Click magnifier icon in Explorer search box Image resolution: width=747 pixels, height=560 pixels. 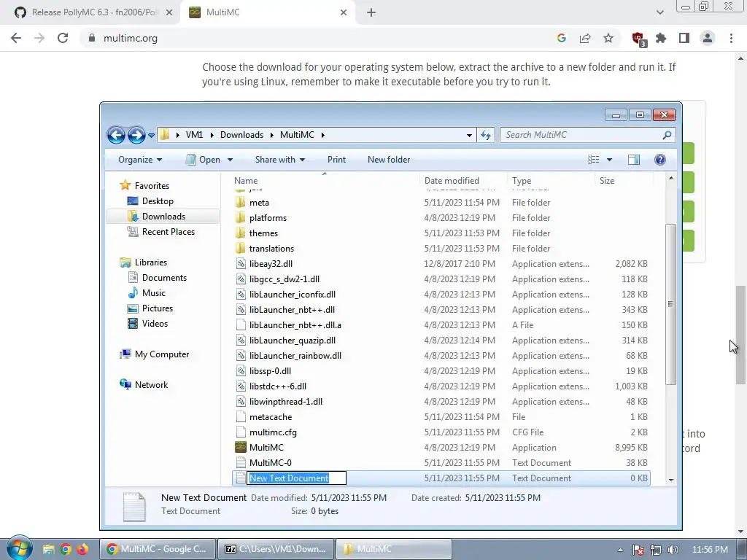coord(667,135)
